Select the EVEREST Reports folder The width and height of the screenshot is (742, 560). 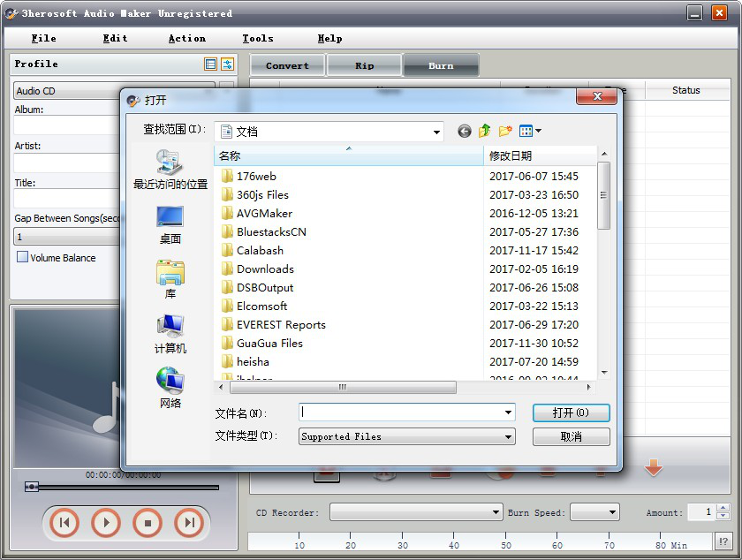tap(281, 325)
